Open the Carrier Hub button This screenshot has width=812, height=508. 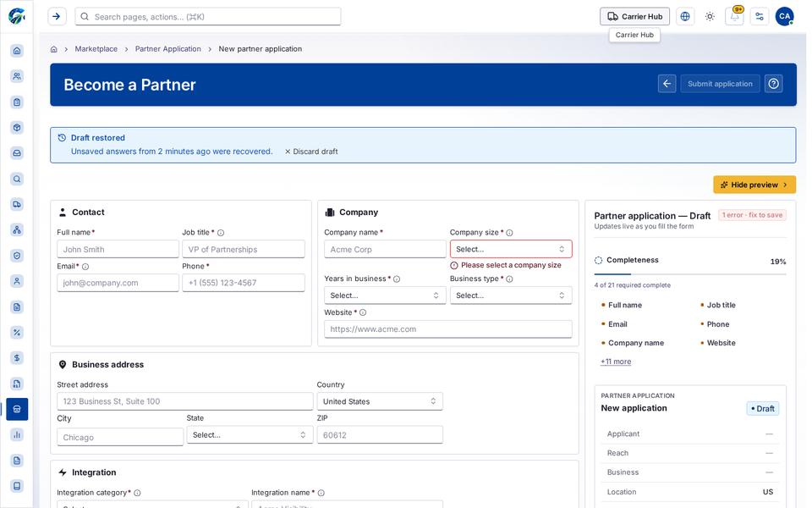(x=635, y=17)
